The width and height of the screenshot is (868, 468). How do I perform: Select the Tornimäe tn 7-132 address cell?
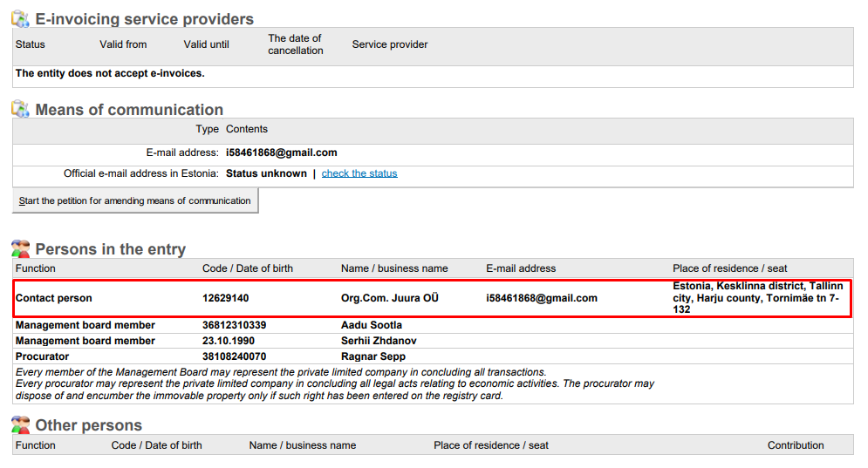758,297
